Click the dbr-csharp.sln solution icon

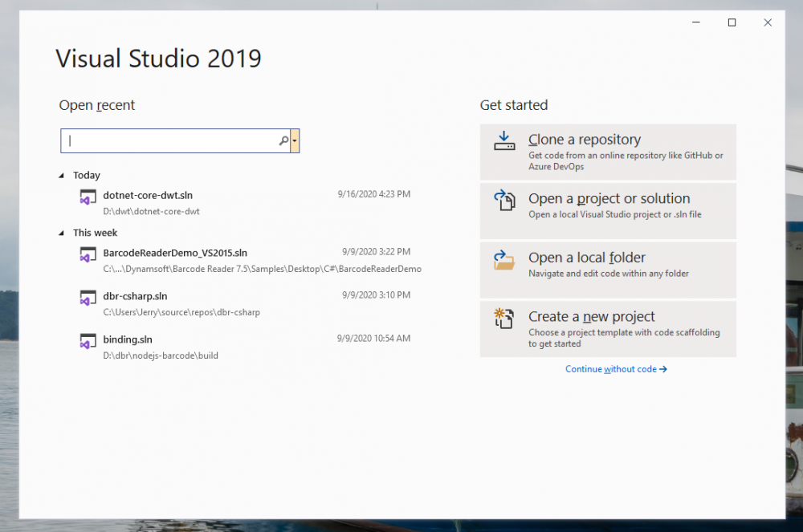pos(88,298)
